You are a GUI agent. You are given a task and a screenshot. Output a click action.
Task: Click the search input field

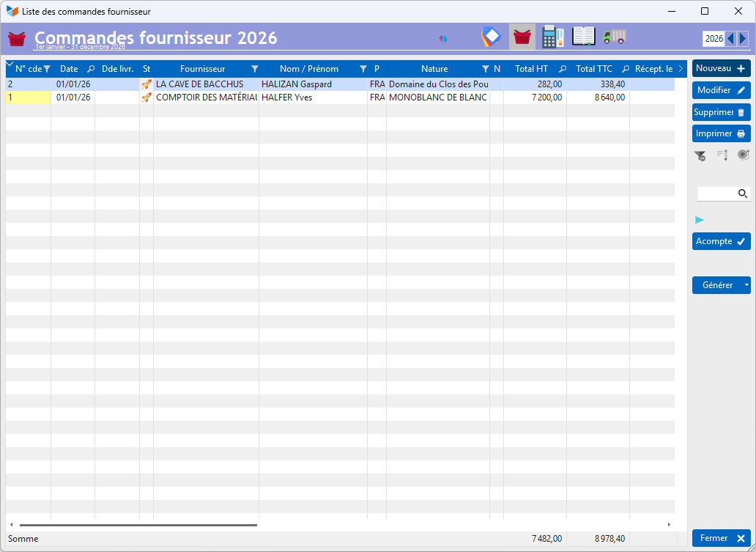716,194
